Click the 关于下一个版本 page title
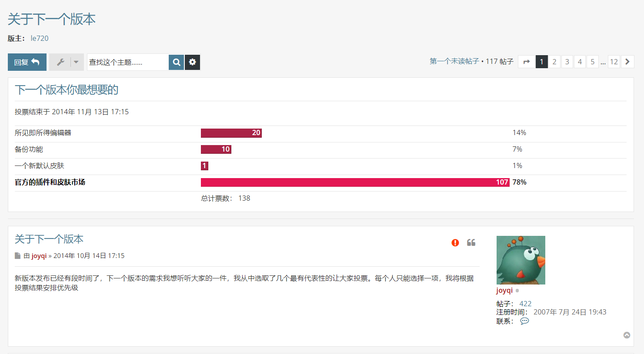The image size is (644, 354). point(52,19)
